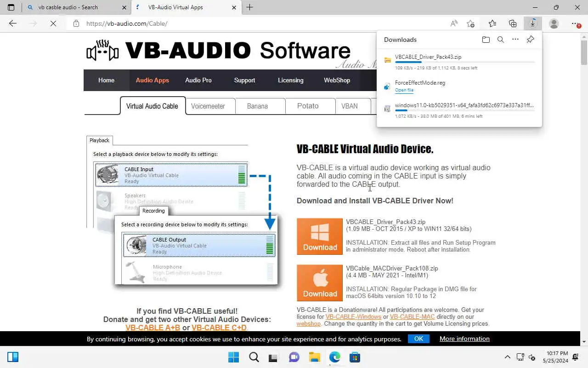The height and width of the screenshot is (368, 588).
Task: Click VB-AUDIO Software logo
Action: tap(219, 51)
